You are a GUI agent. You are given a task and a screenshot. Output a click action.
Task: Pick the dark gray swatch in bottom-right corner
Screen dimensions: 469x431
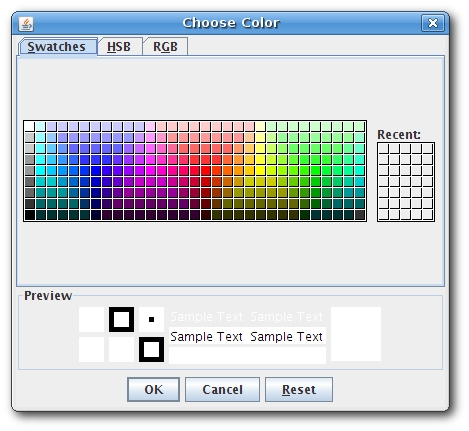click(360, 214)
